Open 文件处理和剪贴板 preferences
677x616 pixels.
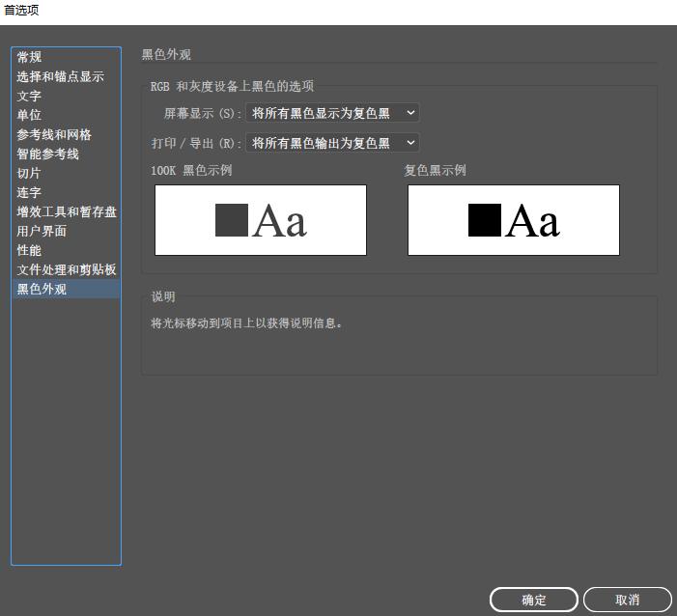pos(67,269)
